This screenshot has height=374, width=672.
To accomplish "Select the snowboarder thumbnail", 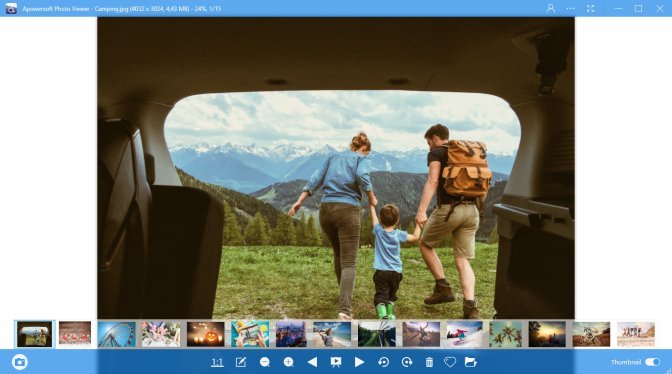I will 465,334.
